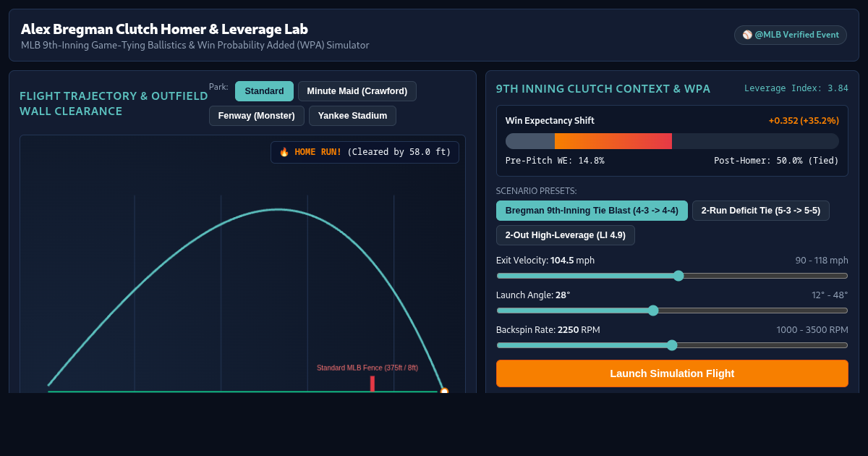868x456 pixels.
Task: Click the 90 - 118 mph range text
Action: [822, 260]
